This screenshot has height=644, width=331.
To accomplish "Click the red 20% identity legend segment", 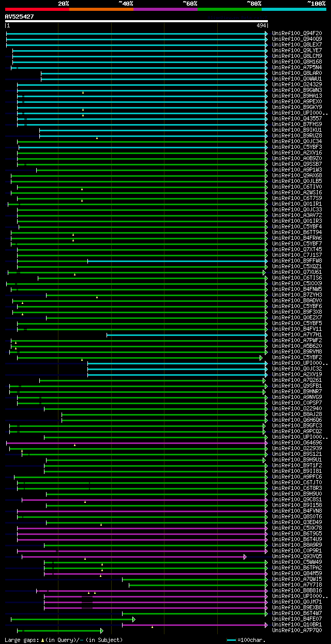I will tap(37, 9).
